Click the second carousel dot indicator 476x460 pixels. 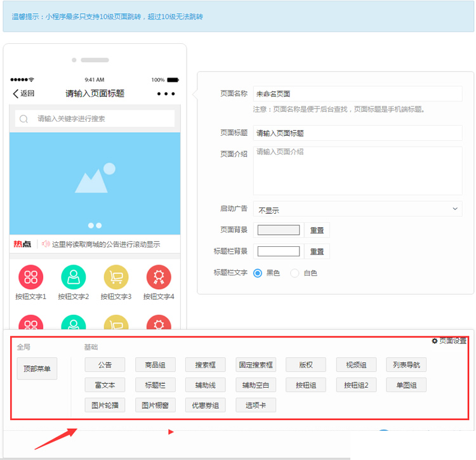98,225
